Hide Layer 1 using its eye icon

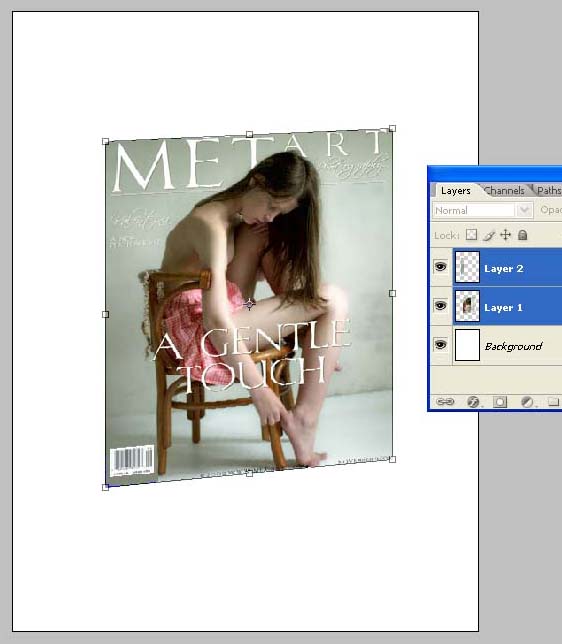coord(440,306)
